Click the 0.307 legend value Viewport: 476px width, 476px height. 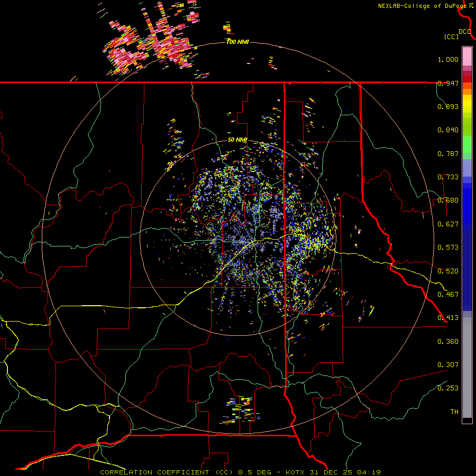(448, 365)
